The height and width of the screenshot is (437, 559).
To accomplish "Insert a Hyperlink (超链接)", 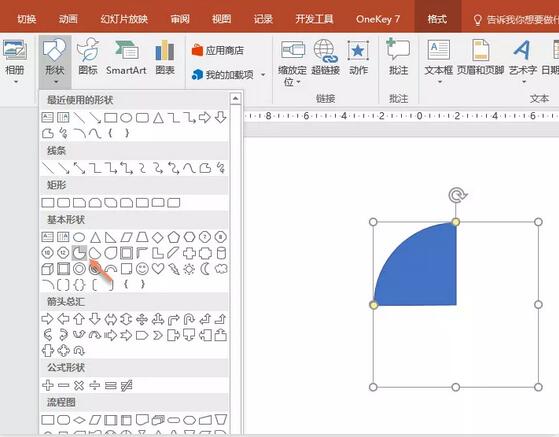I will coord(325,57).
